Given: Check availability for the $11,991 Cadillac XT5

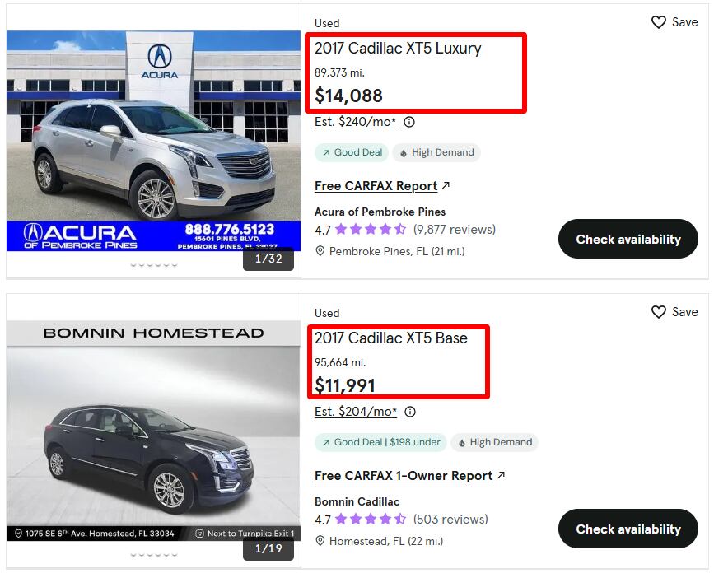Looking at the screenshot, I should coord(628,529).
